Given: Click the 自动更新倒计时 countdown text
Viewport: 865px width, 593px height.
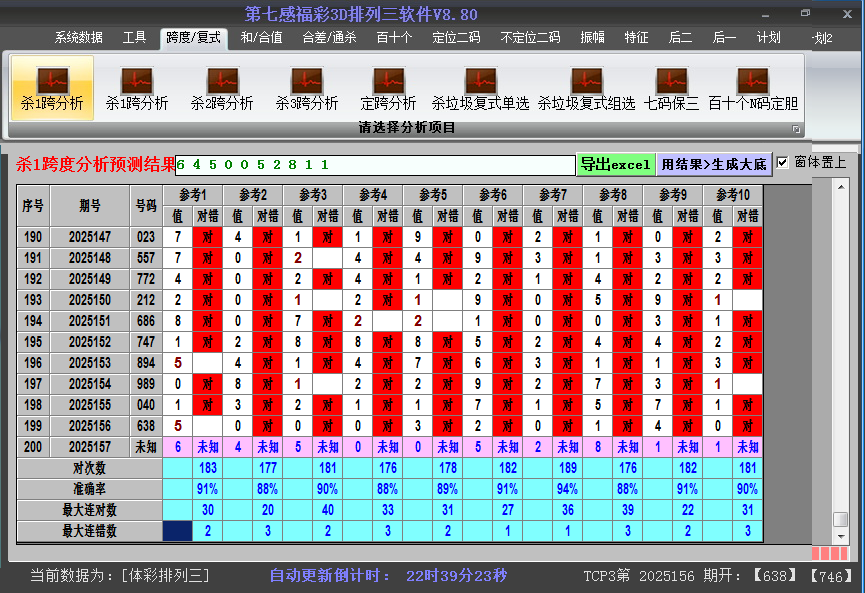Looking at the screenshot, I should point(388,576).
